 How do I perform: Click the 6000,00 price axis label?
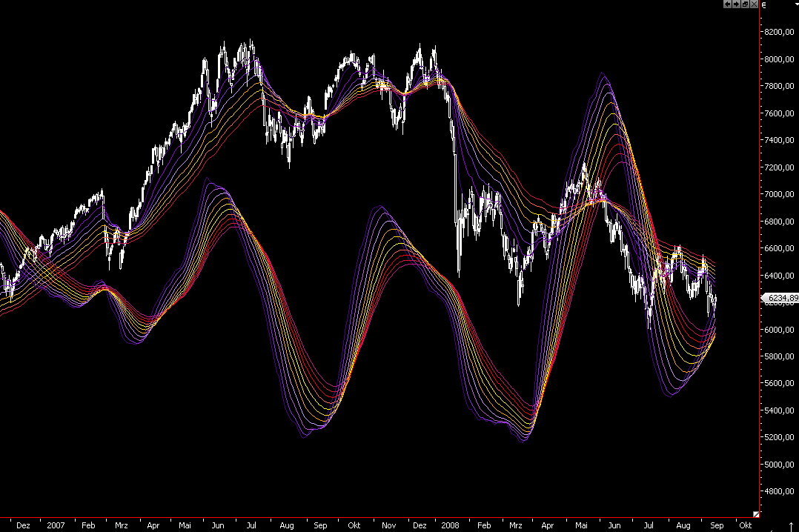pos(779,330)
